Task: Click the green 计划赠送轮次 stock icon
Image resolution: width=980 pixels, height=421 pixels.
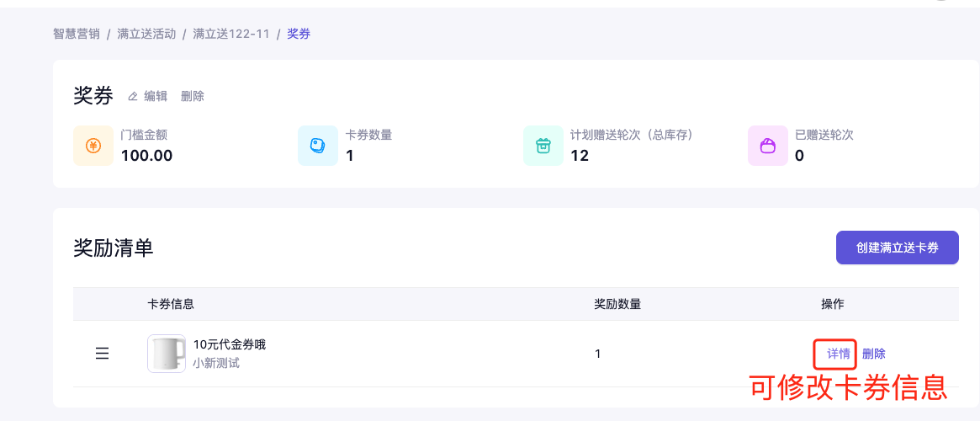Action: (x=543, y=146)
